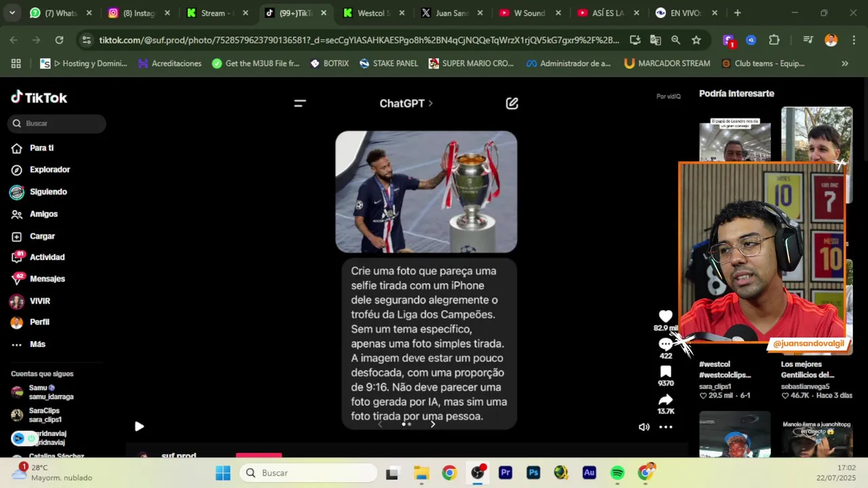The height and width of the screenshot is (488, 868).
Task: Open post options three dots
Action: click(x=666, y=427)
